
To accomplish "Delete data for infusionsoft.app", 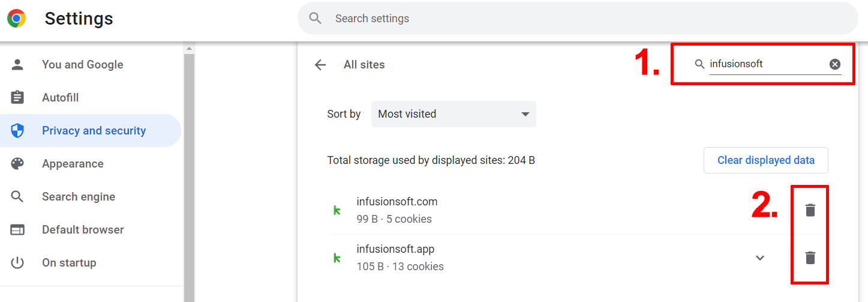I will point(810,258).
